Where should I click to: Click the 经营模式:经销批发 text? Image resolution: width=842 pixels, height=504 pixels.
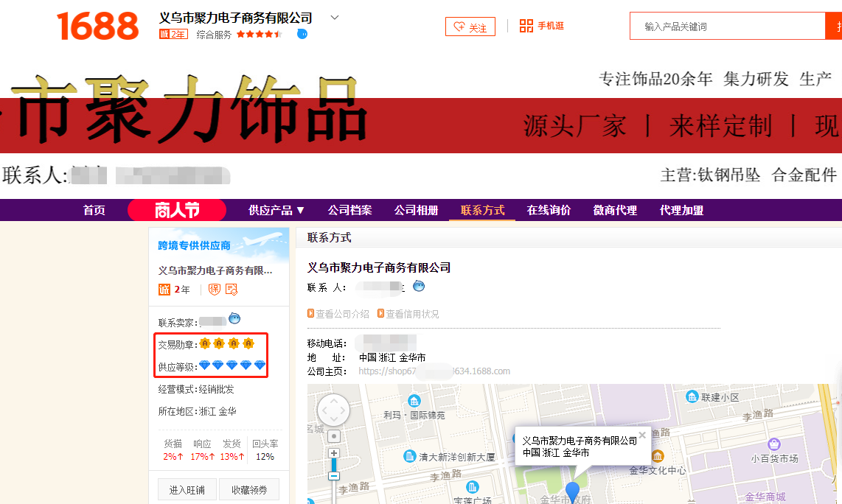point(196,389)
